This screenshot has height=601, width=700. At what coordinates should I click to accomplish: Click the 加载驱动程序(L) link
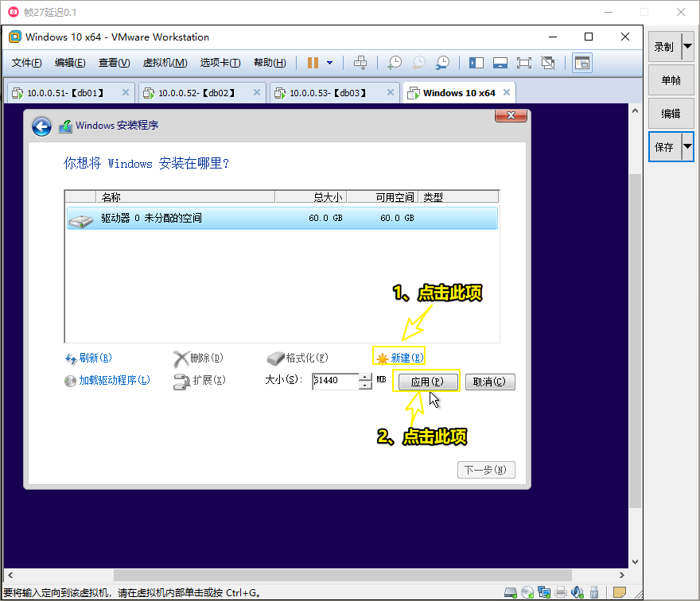[x=107, y=380]
